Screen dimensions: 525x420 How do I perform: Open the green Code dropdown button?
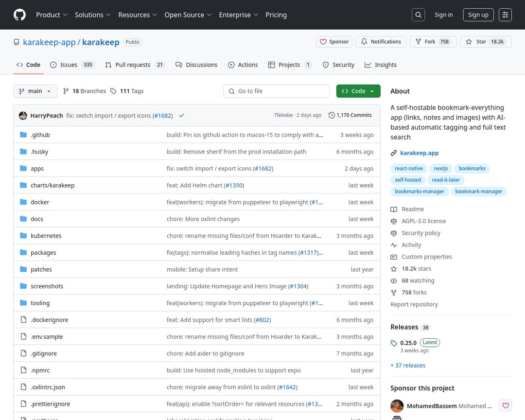358,91
